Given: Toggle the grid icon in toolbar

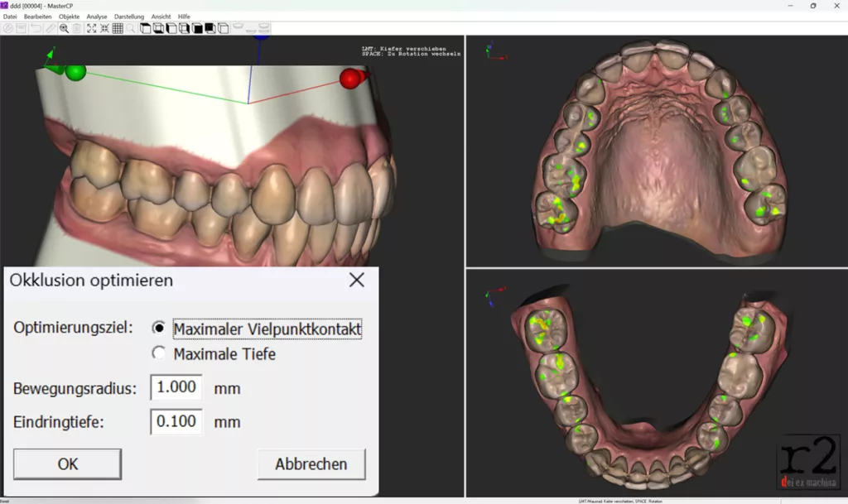Looking at the screenshot, I should (118, 28).
